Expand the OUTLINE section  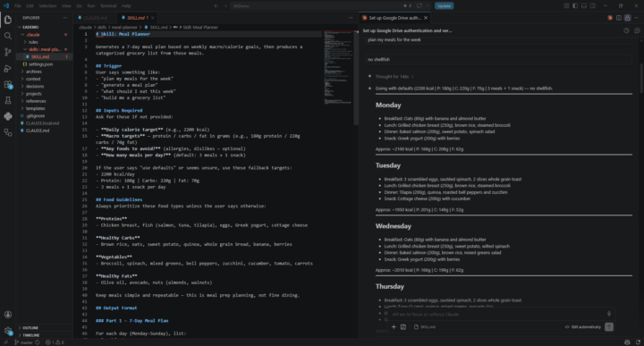click(x=45, y=328)
